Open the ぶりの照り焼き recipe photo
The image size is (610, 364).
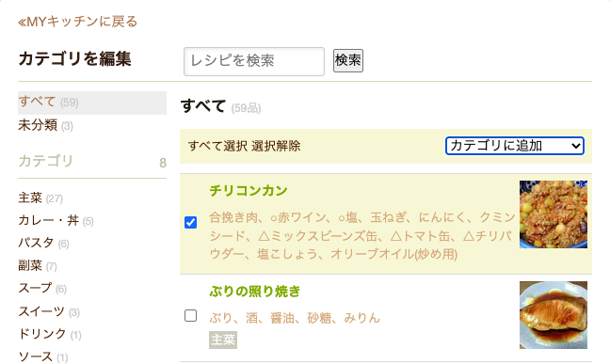pyautogui.click(x=554, y=315)
